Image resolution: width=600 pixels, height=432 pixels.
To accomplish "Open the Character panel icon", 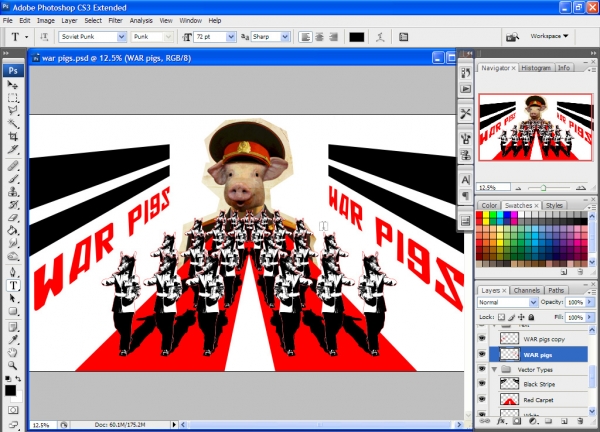I will point(466,179).
